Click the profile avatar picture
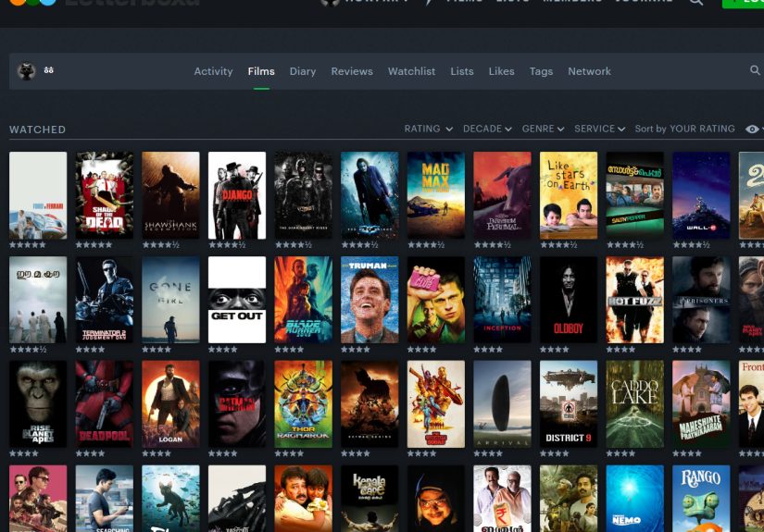This screenshot has width=764, height=532. (26, 71)
